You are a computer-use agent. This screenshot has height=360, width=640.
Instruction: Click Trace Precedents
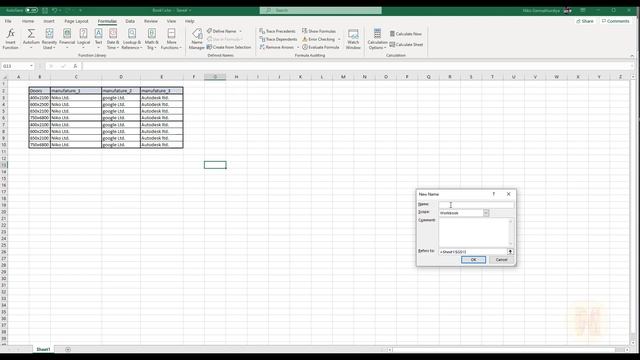[277, 31]
